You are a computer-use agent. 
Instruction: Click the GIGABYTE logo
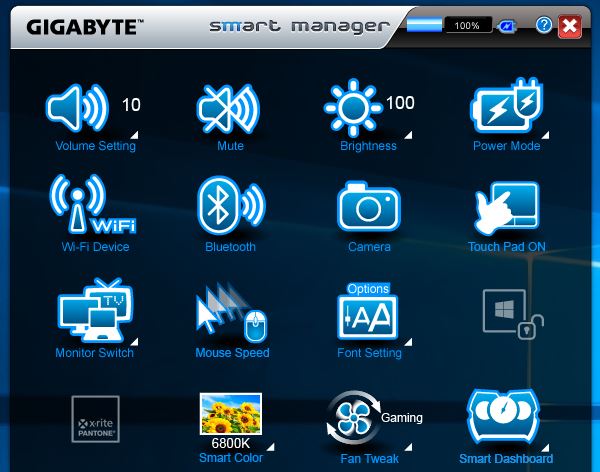click(x=85, y=28)
